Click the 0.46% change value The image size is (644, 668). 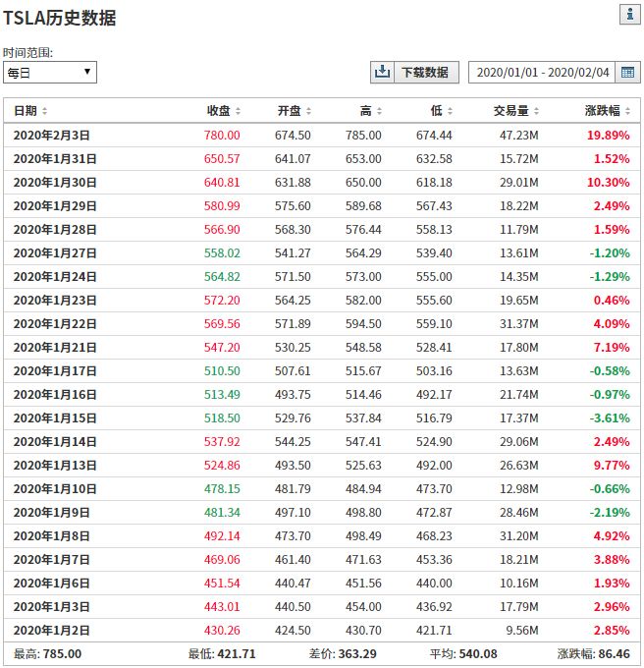point(612,301)
